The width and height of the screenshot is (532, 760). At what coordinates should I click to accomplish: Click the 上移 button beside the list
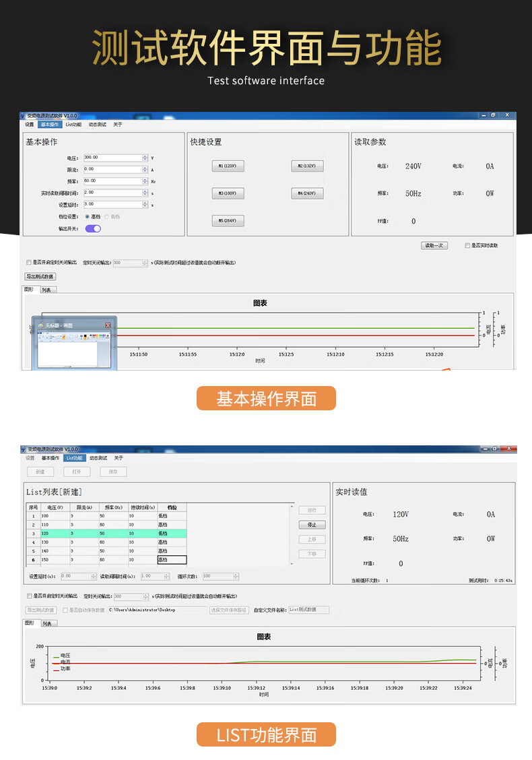click(312, 540)
